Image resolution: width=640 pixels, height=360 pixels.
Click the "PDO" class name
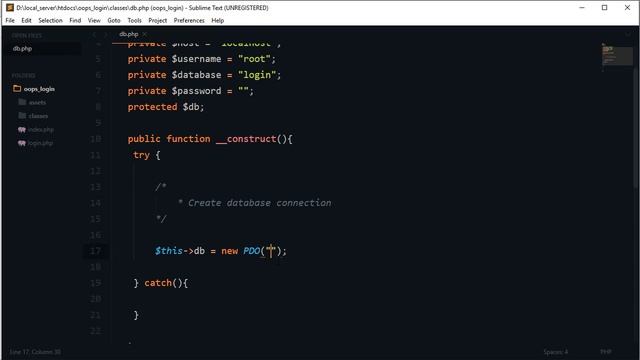coord(251,251)
